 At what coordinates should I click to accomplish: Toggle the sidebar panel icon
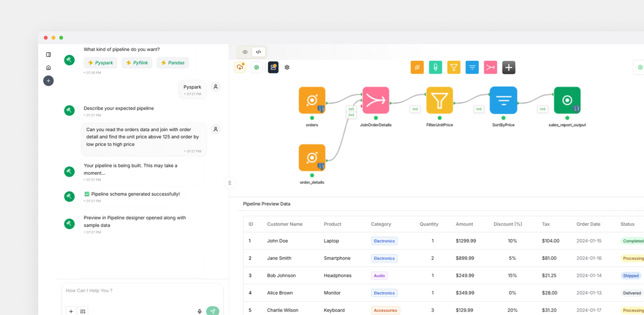click(49, 55)
